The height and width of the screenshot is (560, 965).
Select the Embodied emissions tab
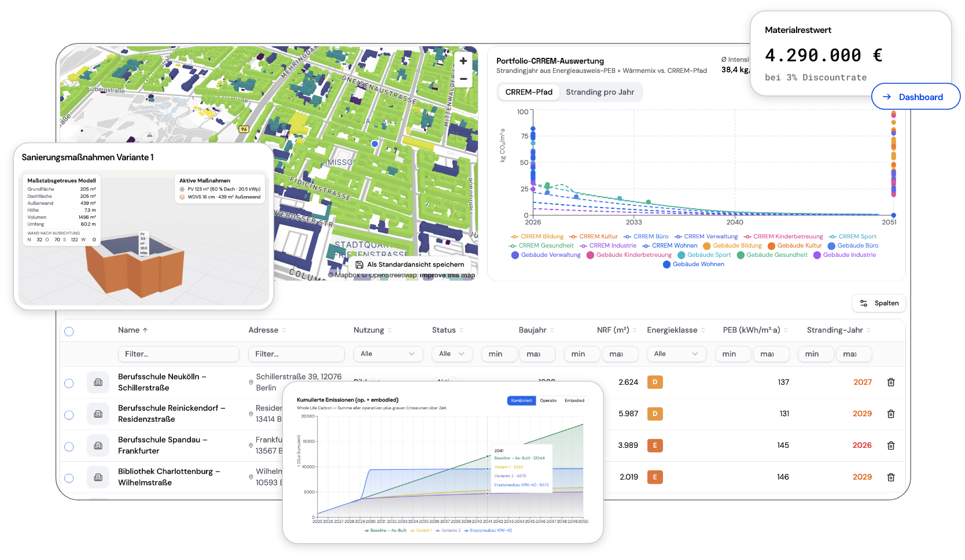coord(574,400)
